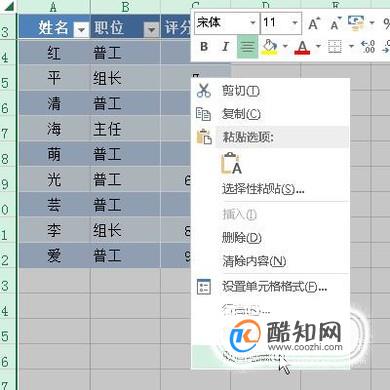Select the cell containing 萌
This screenshot has width=390, height=390.
[x=54, y=154]
